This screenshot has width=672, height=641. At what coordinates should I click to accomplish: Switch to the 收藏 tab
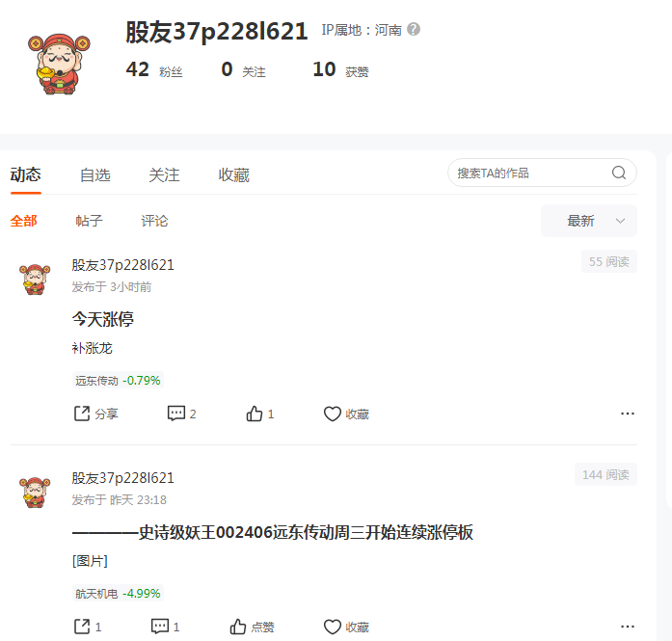coord(233,174)
